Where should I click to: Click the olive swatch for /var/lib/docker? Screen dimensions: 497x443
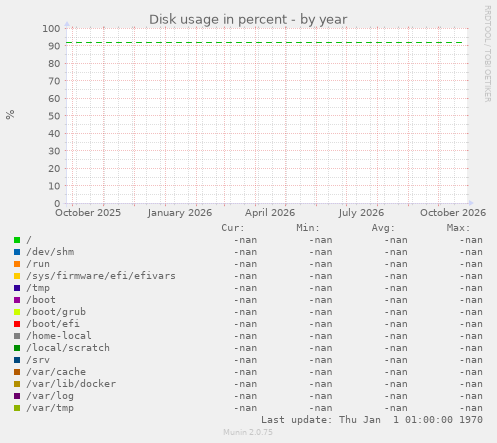[x=17, y=384]
